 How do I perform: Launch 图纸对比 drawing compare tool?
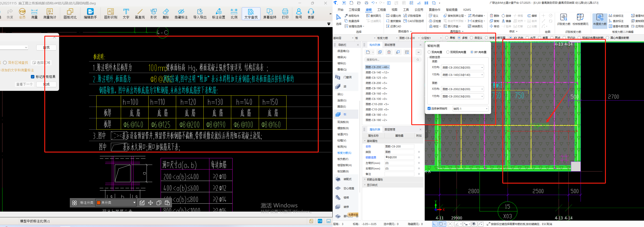coord(70,14)
